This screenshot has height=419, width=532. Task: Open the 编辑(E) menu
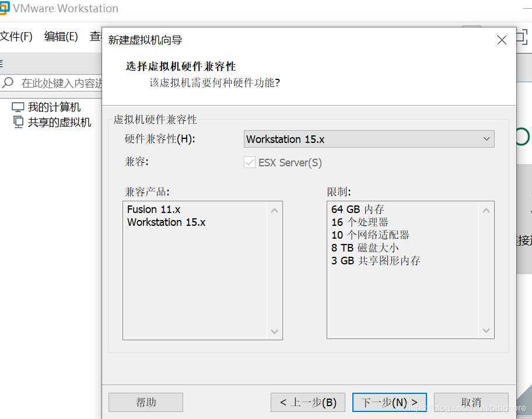(x=61, y=36)
